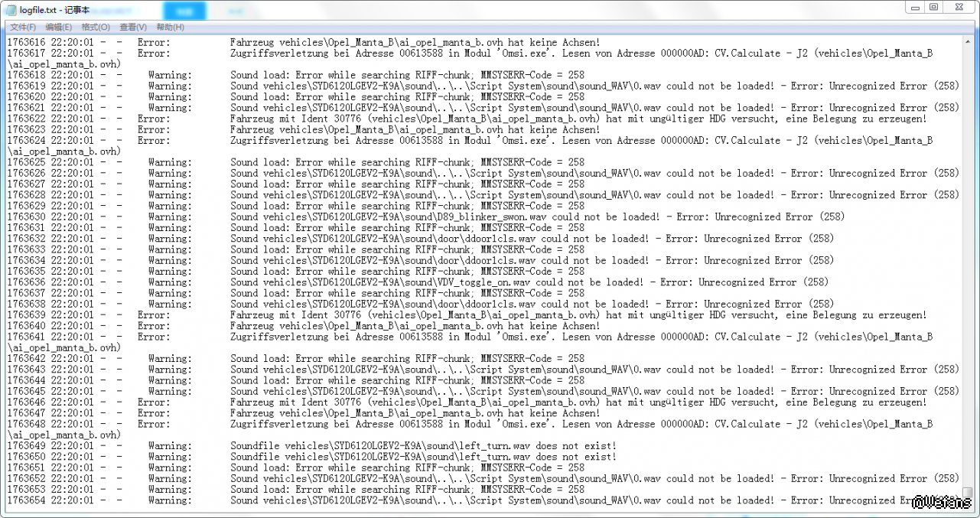This screenshot has height=518, width=980.
Task: Click log line 1763622 Fahrzeug mit Ident 30776
Action: pyautogui.click(x=578, y=119)
